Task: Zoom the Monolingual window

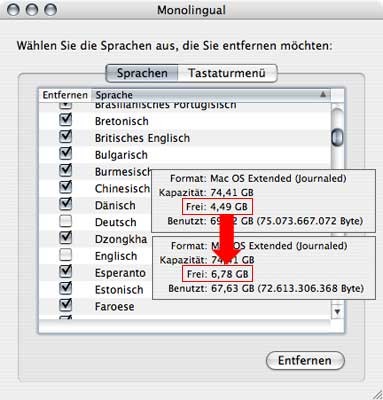Action: coord(51,10)
